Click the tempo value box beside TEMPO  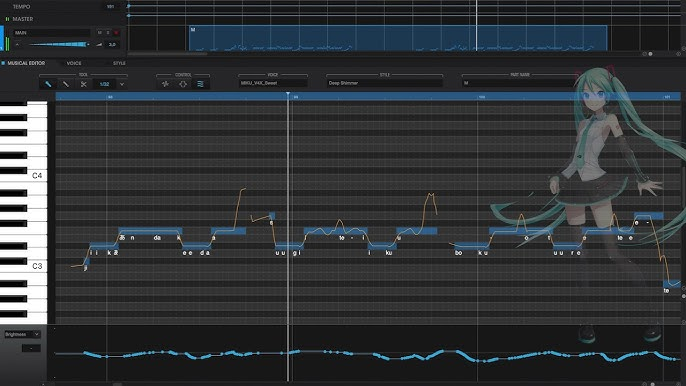(x=110, y=7)
